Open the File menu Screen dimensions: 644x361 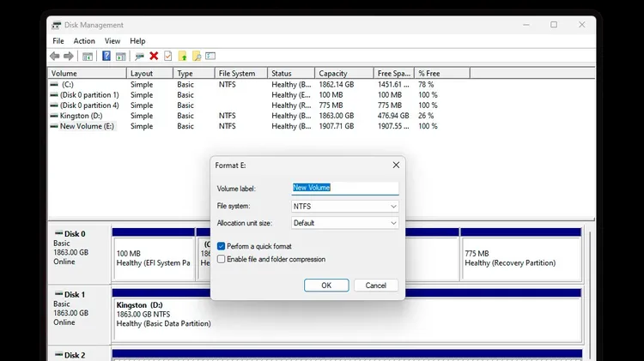(x=58, y=41)
